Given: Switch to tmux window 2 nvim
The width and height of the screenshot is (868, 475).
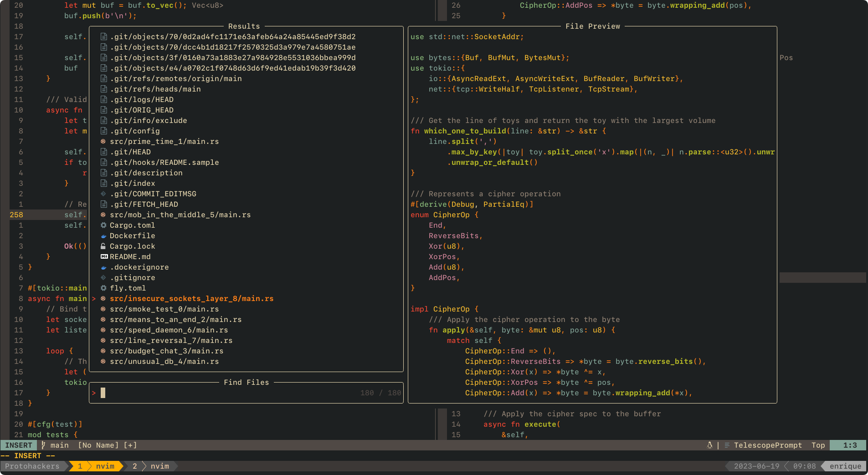Looking at the screenshot, I should [151, 466].
